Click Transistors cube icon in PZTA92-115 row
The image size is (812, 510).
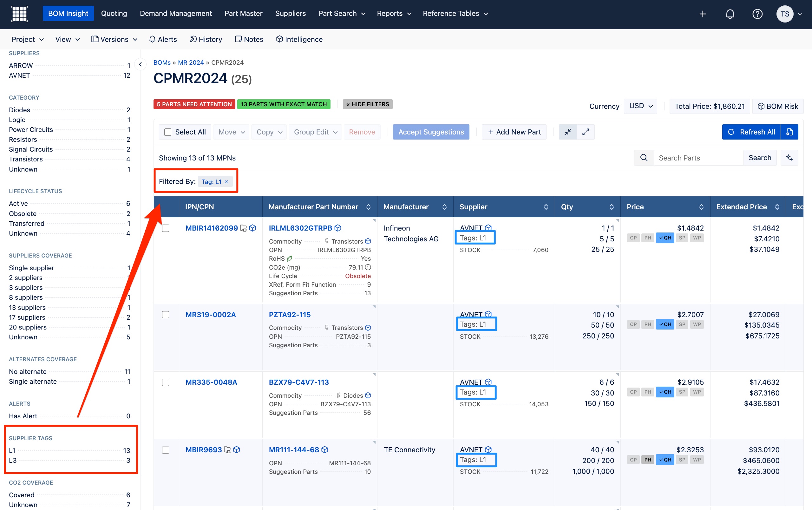pyautogui.click(x=368, y=328)
